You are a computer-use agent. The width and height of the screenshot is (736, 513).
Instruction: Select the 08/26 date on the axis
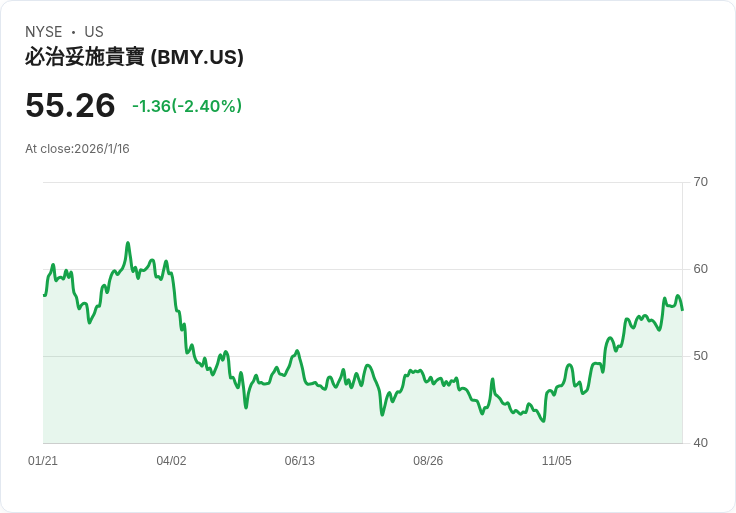coord(428,461)
